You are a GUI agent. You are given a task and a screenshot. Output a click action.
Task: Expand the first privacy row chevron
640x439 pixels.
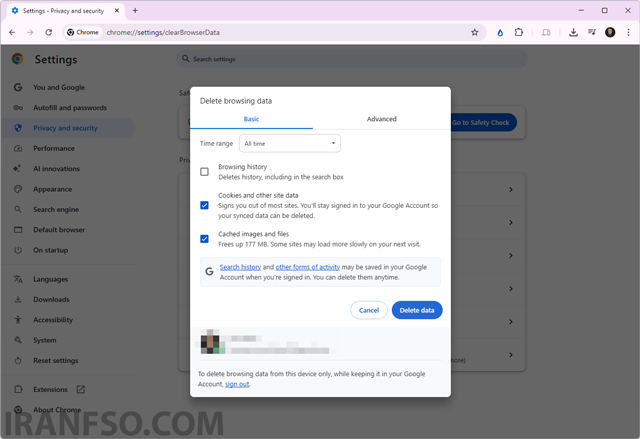(x=511, y=189)
